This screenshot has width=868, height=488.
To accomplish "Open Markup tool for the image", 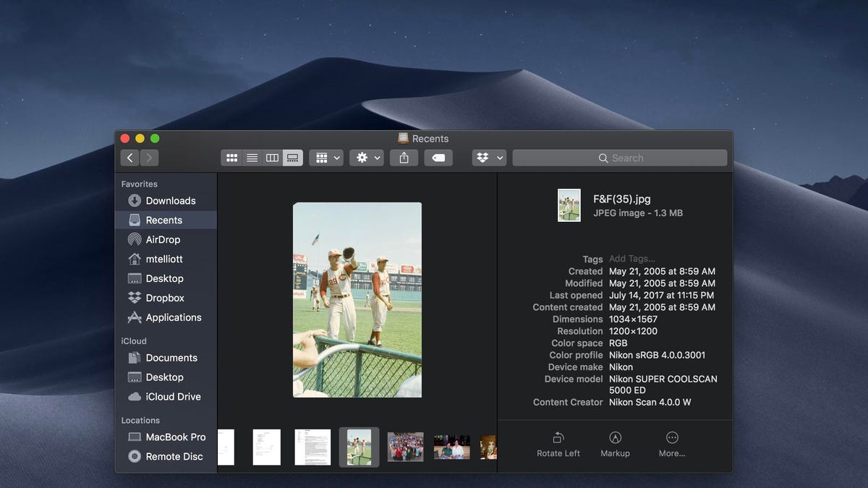I will pyautogui.click(x=615, y=438).
